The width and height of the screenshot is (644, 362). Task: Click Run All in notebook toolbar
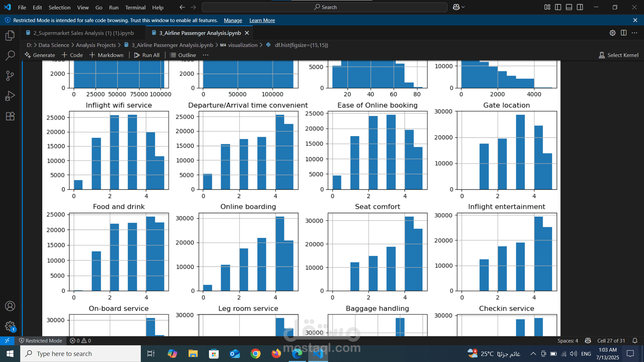[147, 55]
